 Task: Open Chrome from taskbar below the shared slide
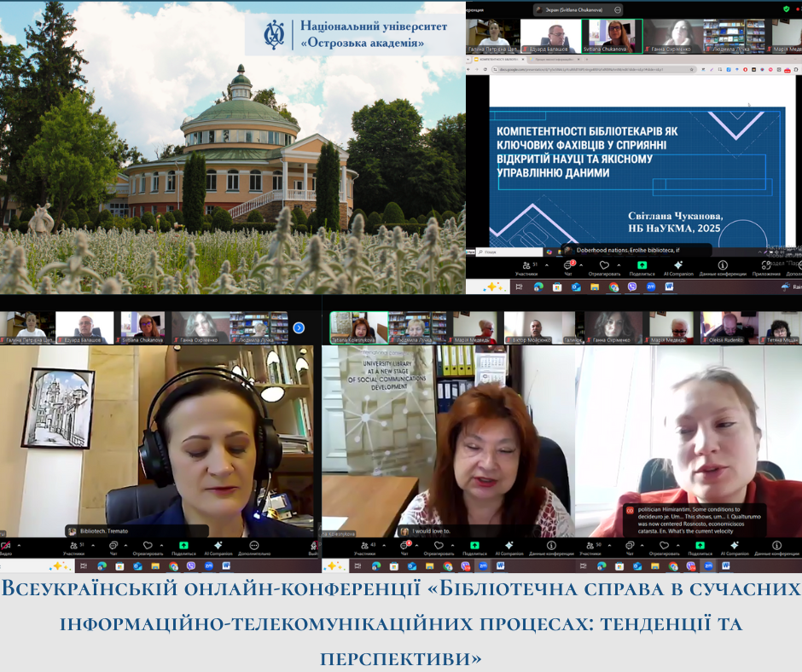[613, 287]
